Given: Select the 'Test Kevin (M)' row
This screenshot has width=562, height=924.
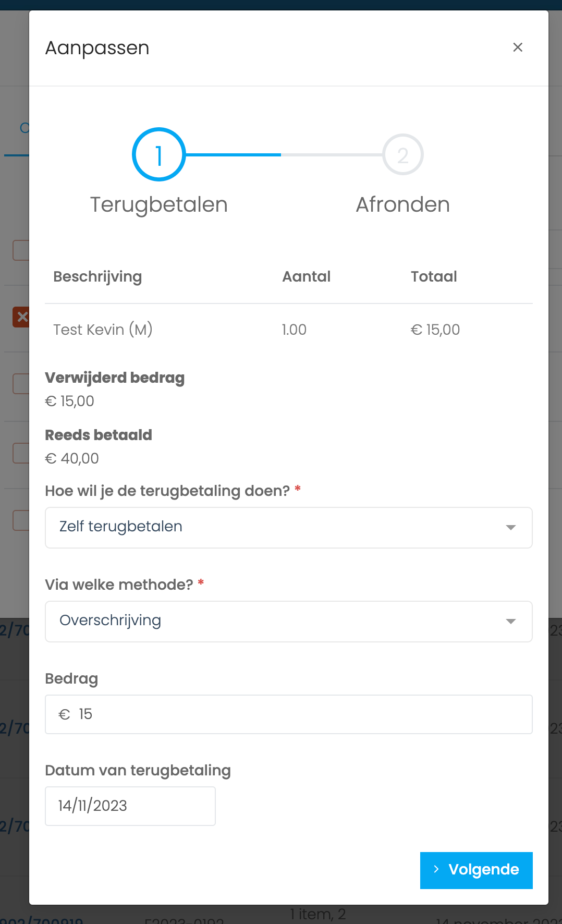Looking at the screenshot, I should [x=289, y=330].
